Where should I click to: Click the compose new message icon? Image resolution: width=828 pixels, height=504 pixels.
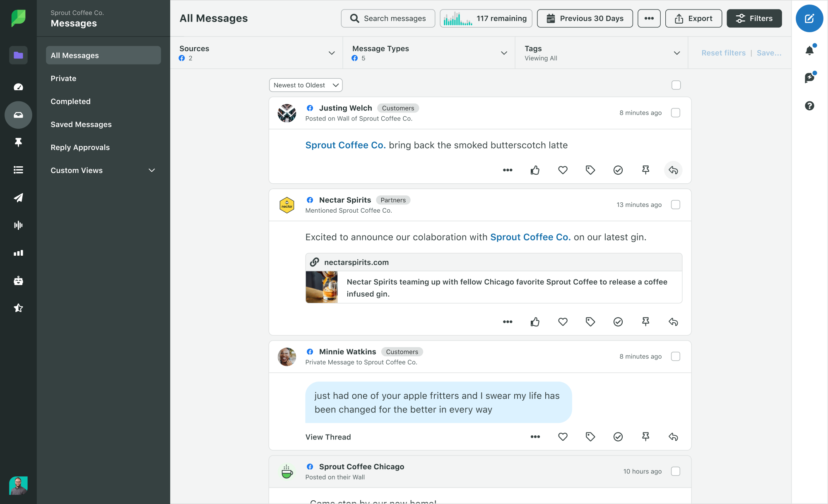[x=809, y=19]
